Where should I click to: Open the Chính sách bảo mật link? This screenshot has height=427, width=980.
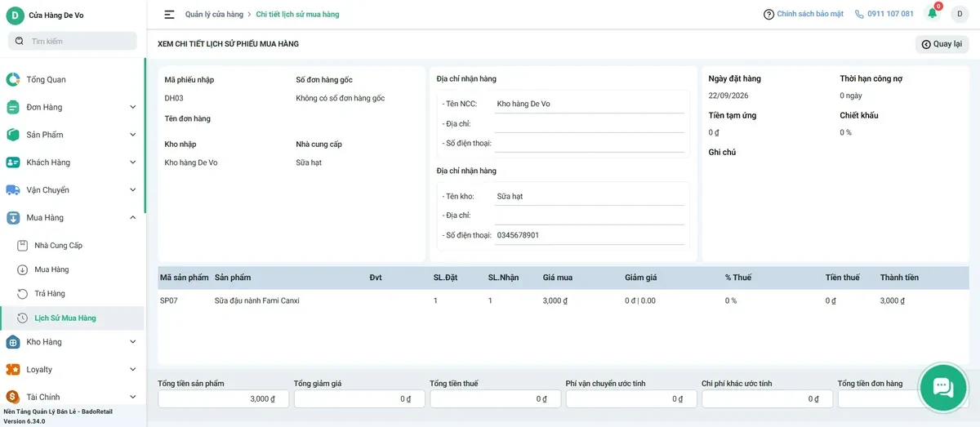810,15
